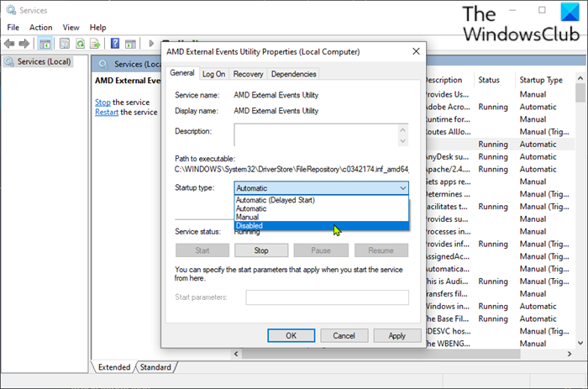This screenshot has height=389, width=588.
Task: Choose Automatic (Delayed Start) from the list
Action: 321,200
